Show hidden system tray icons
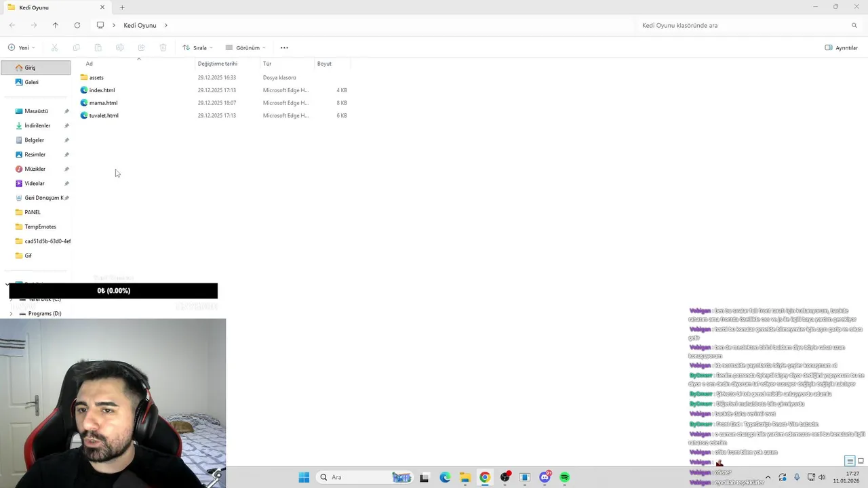Image resolution: width=868 pixels, height=488 pixels. [x=768, y=477]
